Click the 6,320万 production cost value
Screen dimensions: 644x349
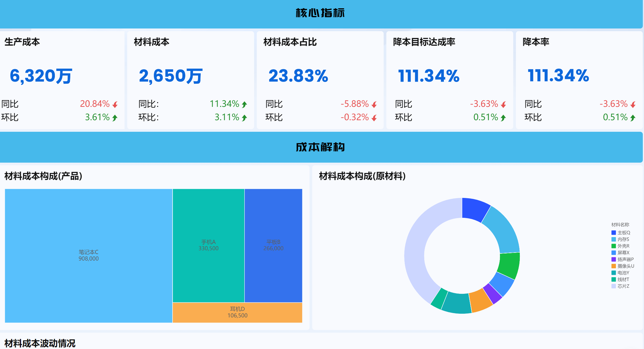41,76
